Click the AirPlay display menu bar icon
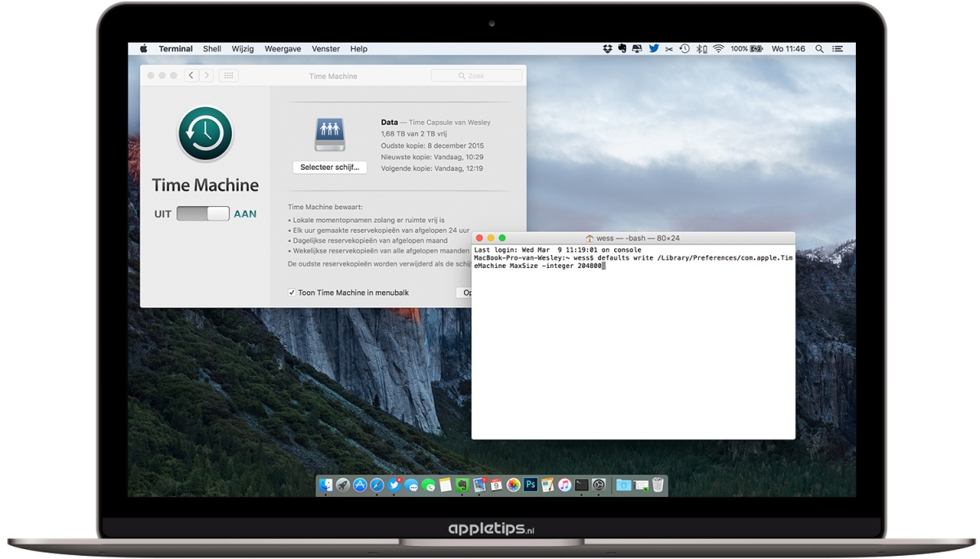This screenshot has height=559, width=980. click(x=637, y=49)
